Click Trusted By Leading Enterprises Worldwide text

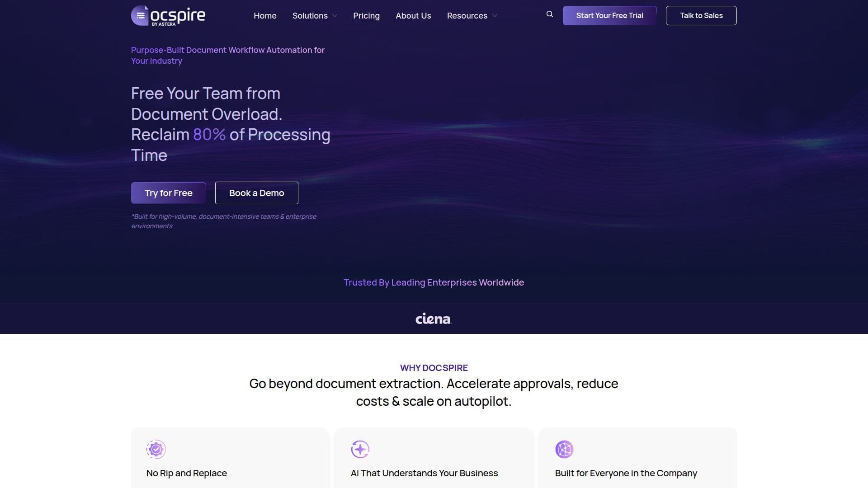click(x=434, y=282)
